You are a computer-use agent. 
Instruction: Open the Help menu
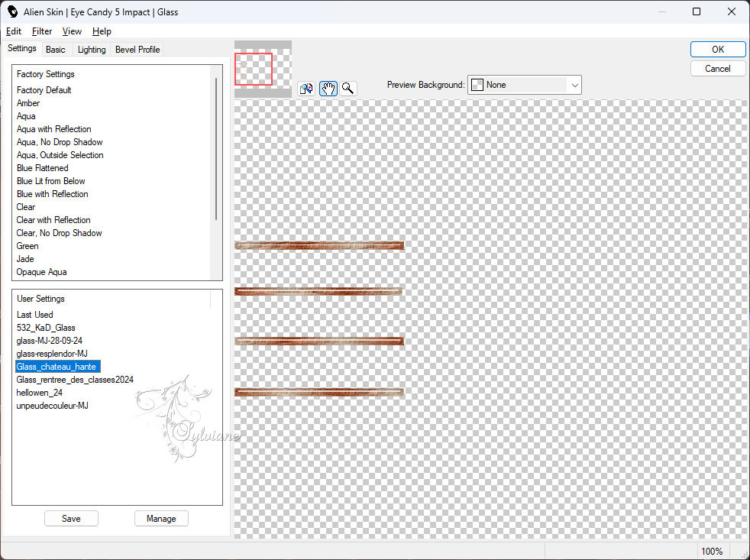[x=102, y=31]
